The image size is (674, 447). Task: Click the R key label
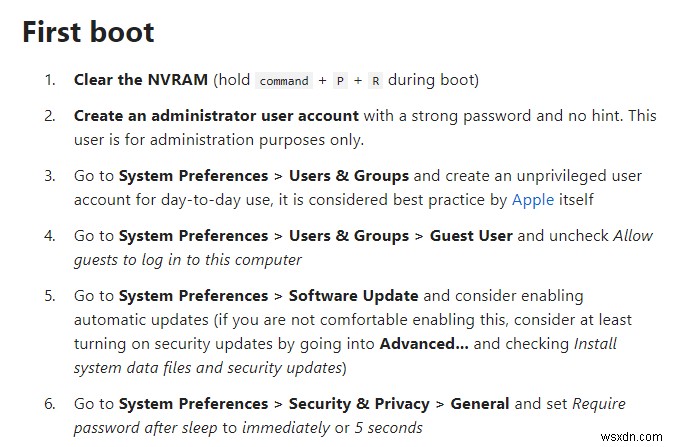pos(375,80)
